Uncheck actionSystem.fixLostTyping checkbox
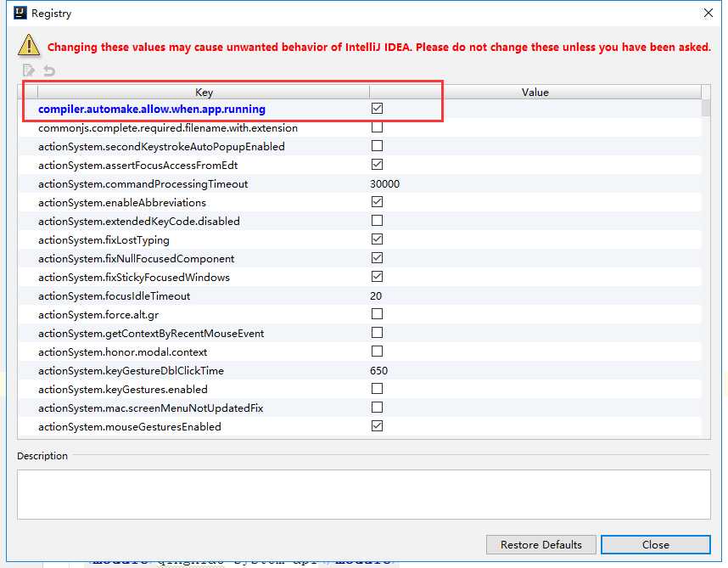Screen dimensions: 728x568 tap(377, 239)
